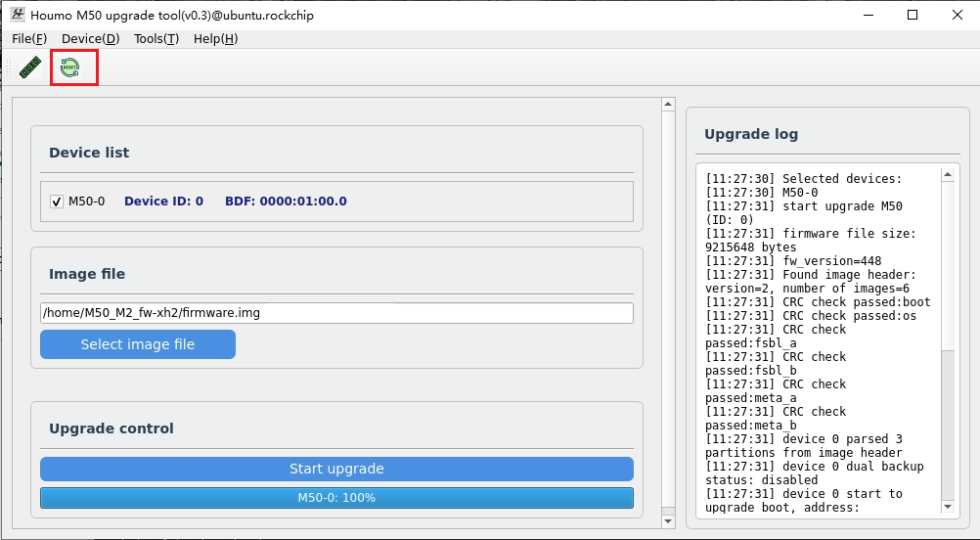Click the toolbar drag handle grip
Screen dimensions: 980x540
point(9,67)
